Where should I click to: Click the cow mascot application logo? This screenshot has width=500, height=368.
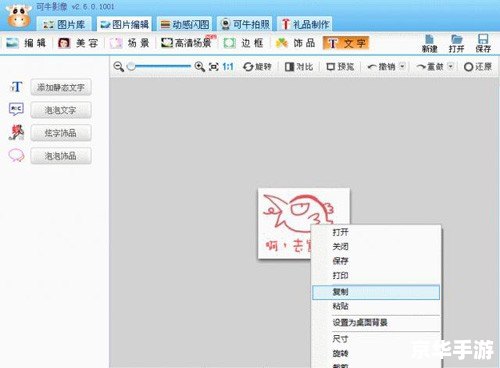point(19,16)
